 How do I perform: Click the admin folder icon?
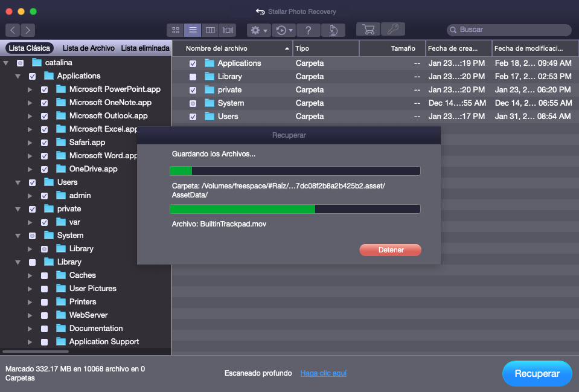(x=61, y=196)
